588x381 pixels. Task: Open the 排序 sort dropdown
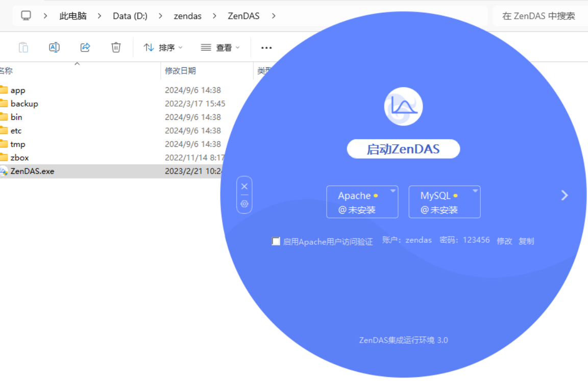tap(163, 47)
